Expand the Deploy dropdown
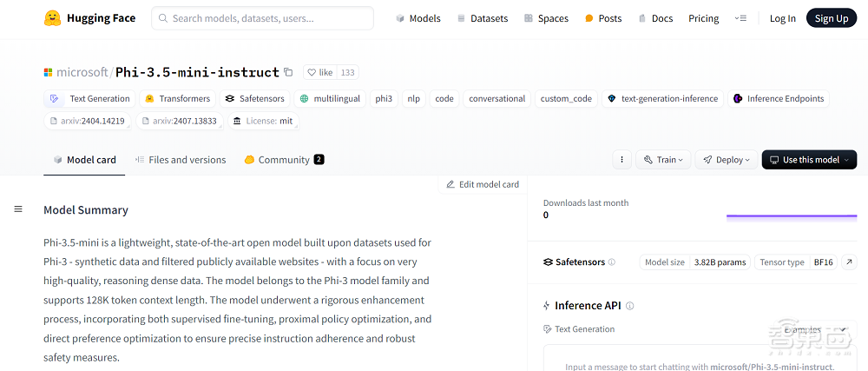Image resolution: width=868 pixels, height=371 pixels. coord(727,160)
